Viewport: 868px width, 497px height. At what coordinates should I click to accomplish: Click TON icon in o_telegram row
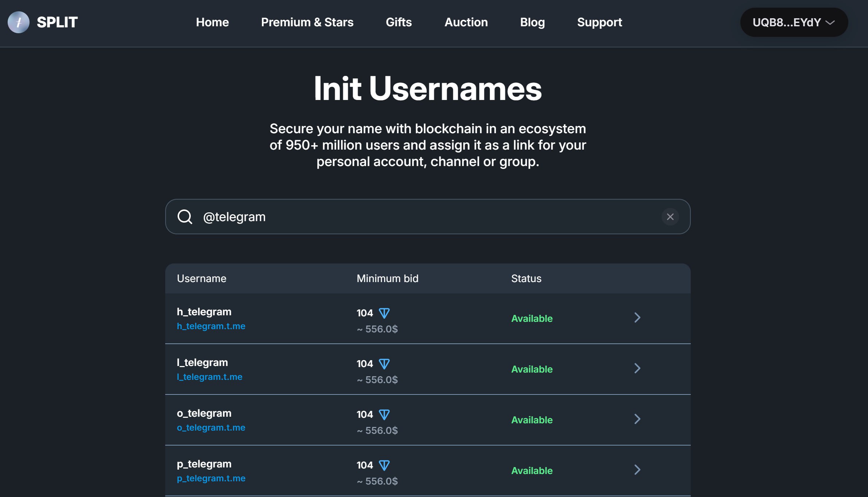click(384, 415)
